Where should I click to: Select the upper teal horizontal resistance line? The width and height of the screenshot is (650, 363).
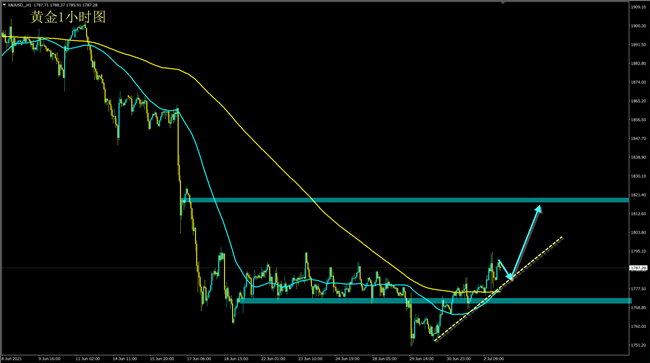pos(406,200)
